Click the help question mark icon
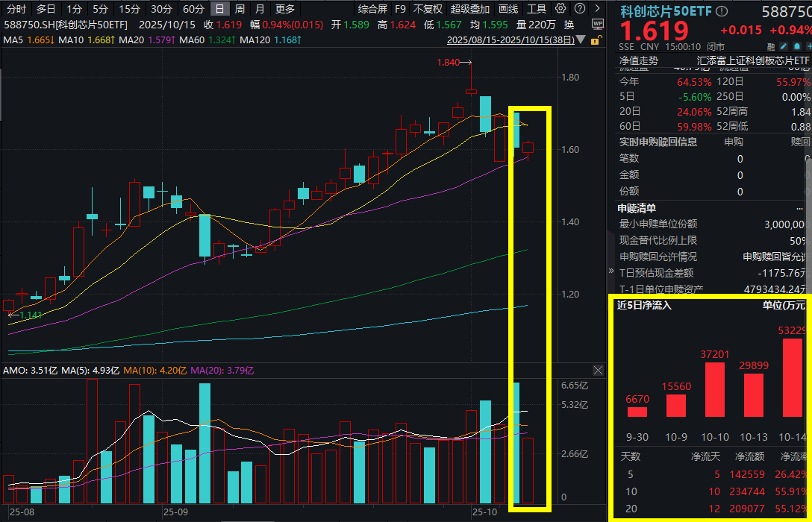812x522 pixels. pyautogui.click(x=580, y=9)
